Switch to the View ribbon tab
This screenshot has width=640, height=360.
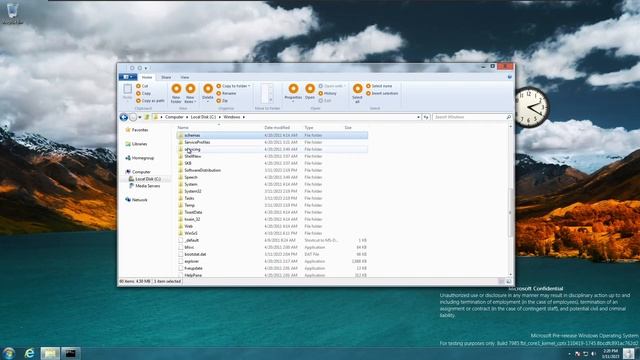click(x=184, y=77)
